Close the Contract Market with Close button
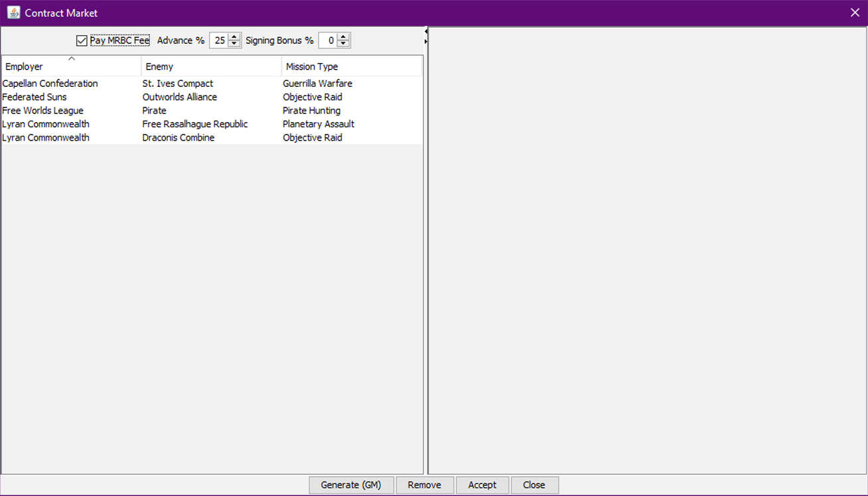 pos(534,485)
